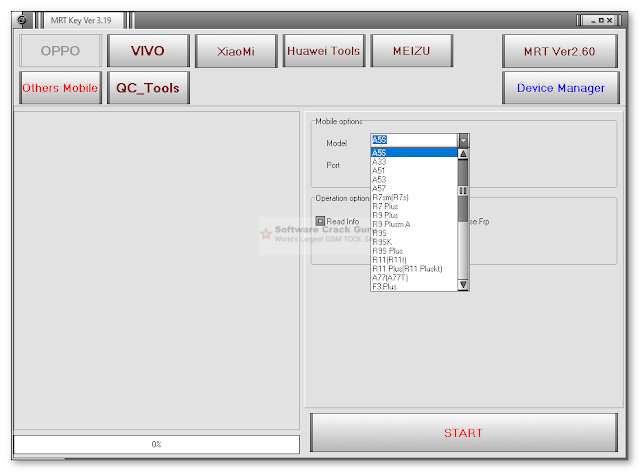Click the model list scrollbar thumb
The height and width of the screenshot is (472, 640).
pyautogui.click(x=463, y=191)
